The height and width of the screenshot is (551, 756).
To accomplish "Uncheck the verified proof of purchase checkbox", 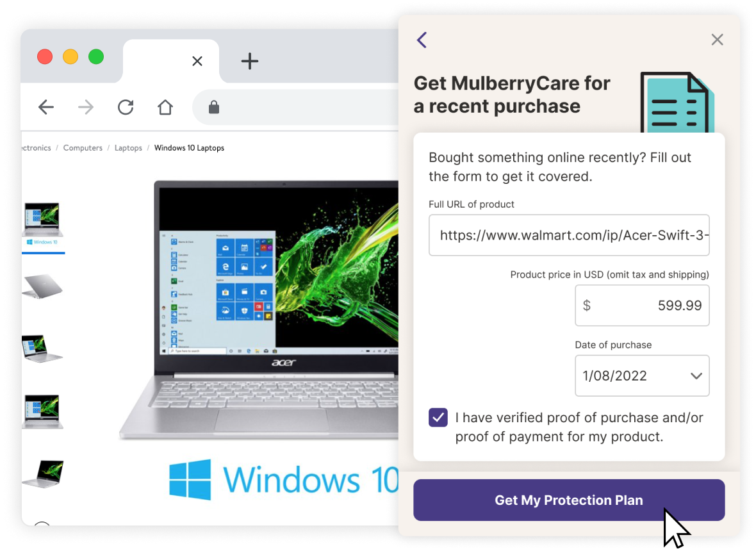I will (x=438, y=418).
